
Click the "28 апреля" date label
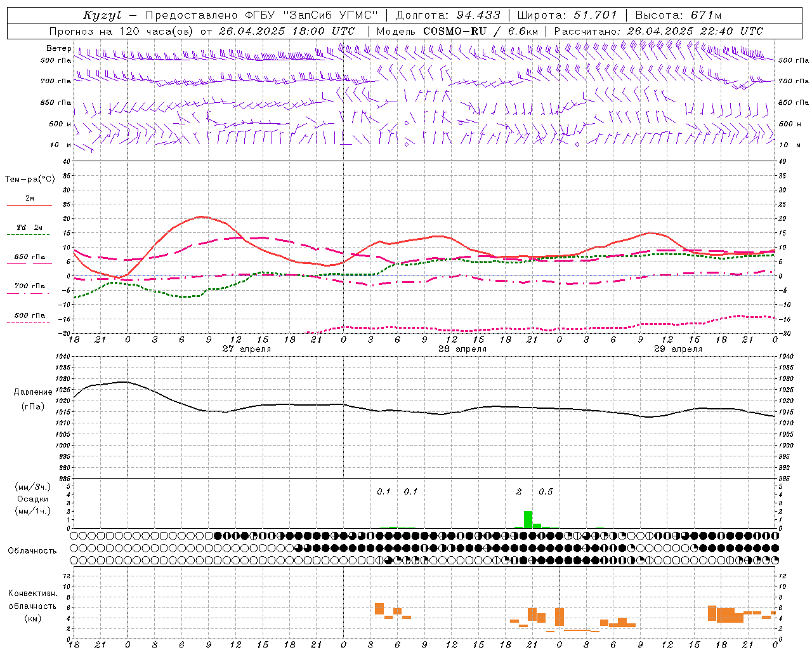point(462,348)
